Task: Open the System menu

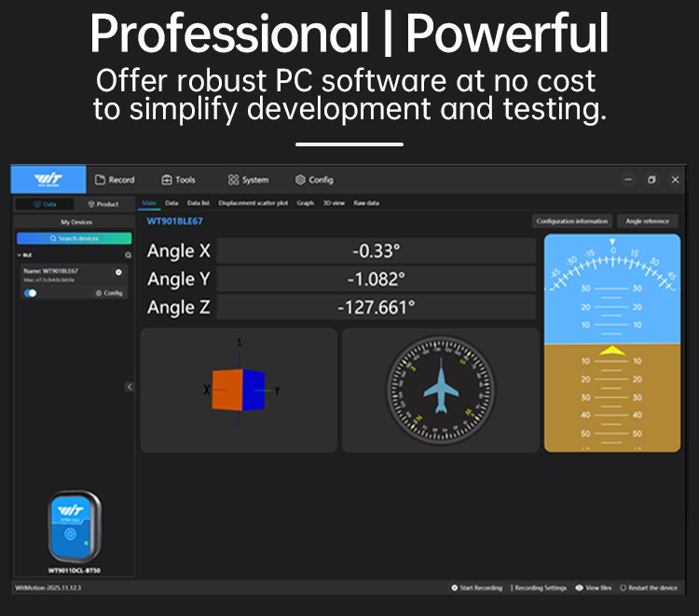Action: click(x=248, y=180)
